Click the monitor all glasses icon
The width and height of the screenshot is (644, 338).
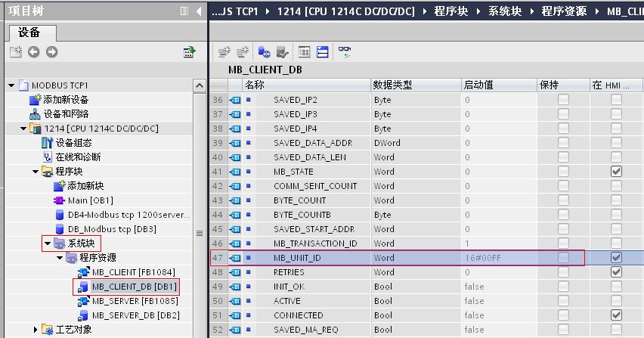(344, 51)
